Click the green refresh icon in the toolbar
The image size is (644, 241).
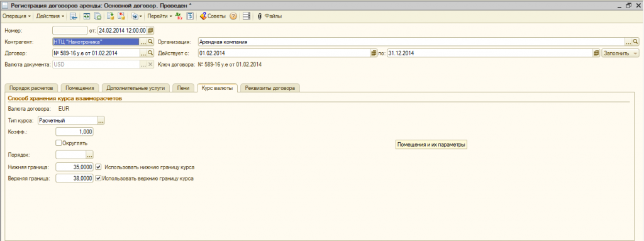pos(87,16)
